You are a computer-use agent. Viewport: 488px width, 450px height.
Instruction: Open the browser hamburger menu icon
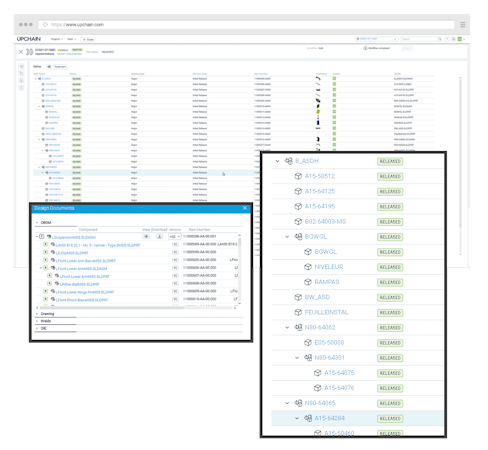pos(463,25)
